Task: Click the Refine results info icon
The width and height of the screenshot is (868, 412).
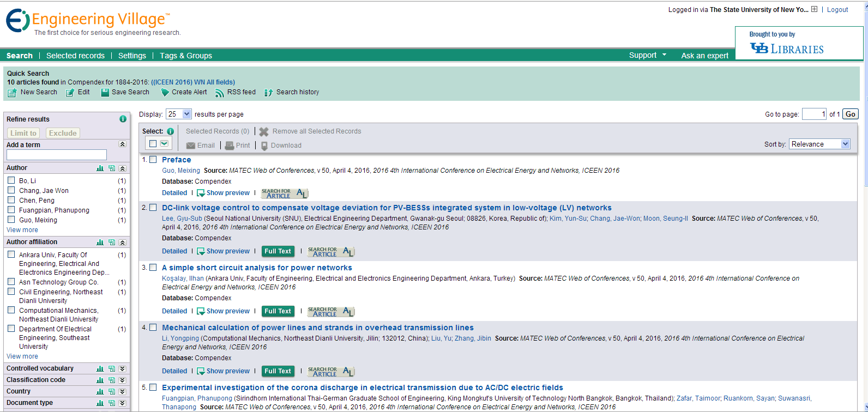Action: (x=123, y=119)
